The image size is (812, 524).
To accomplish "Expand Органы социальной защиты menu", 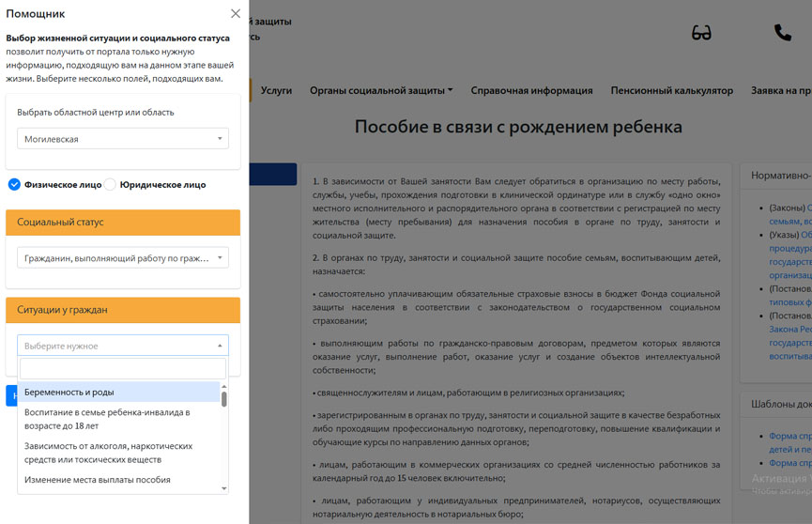I will (381, 91).
